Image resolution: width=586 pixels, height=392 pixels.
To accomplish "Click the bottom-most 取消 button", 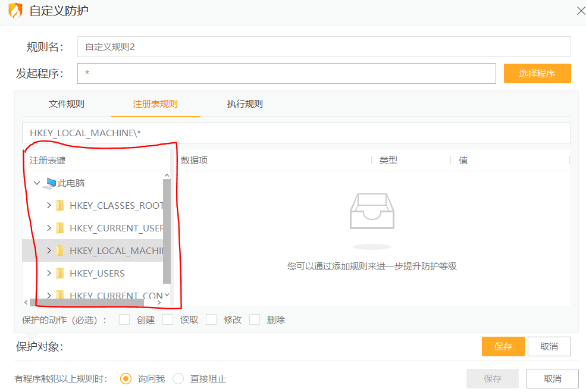I will (552, 378).
